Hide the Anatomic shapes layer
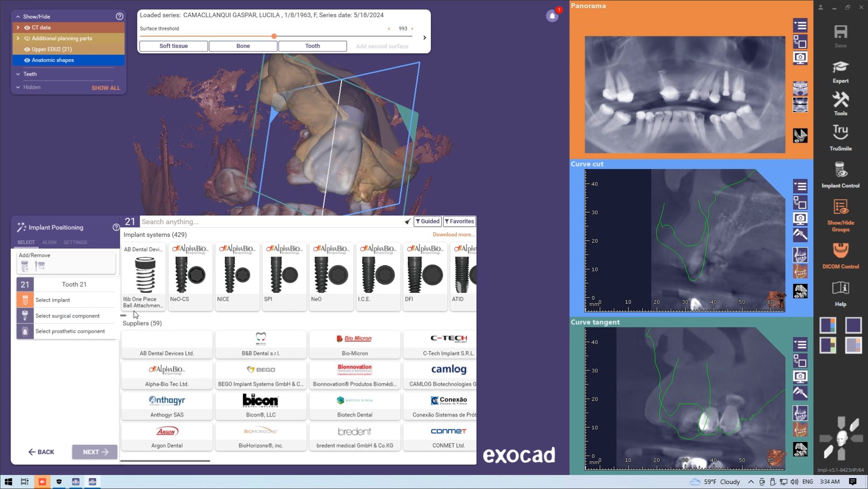 27,60
